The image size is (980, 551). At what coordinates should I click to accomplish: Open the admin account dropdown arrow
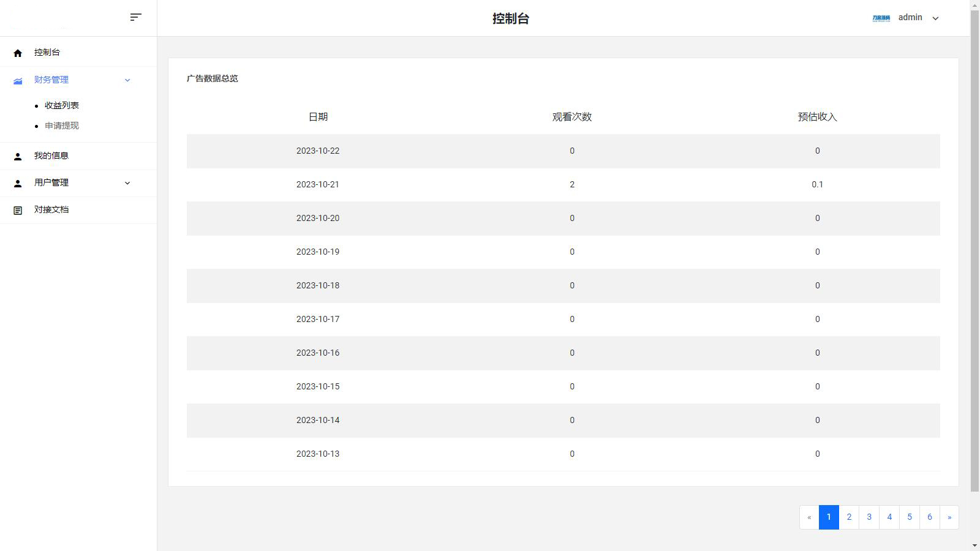tap(935, 18)
